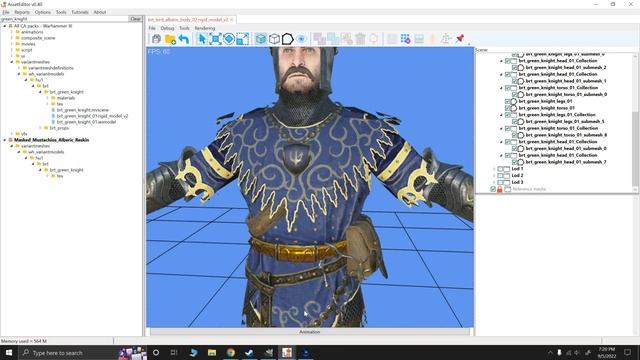Expand the composite_scene folder
Viewport: 640px width, 360px height.
[x=12, y=38]
